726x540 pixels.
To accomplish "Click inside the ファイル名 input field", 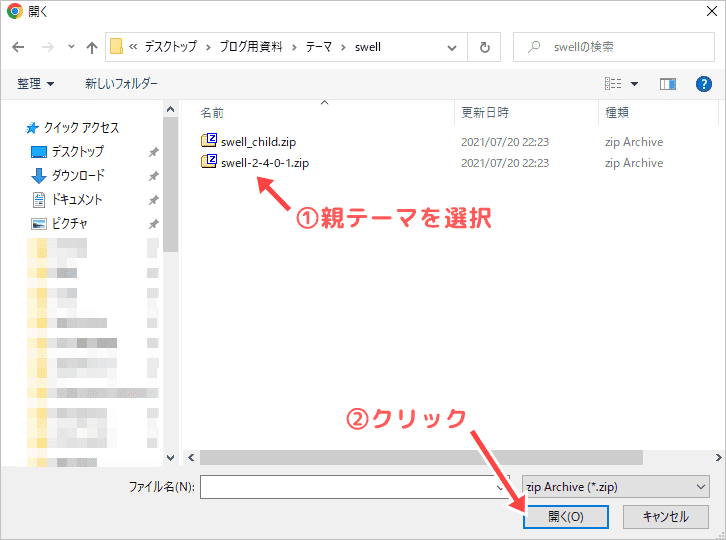I will click(x=350, y=486).
